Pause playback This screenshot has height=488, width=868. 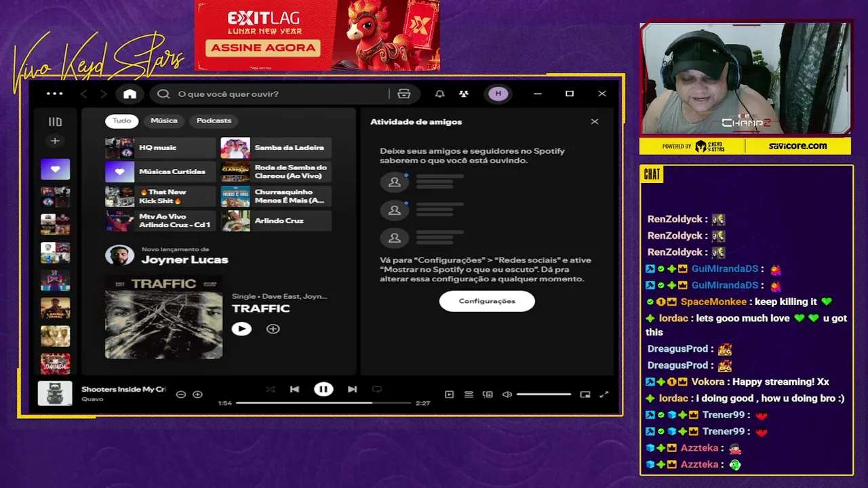coord(323,389)
